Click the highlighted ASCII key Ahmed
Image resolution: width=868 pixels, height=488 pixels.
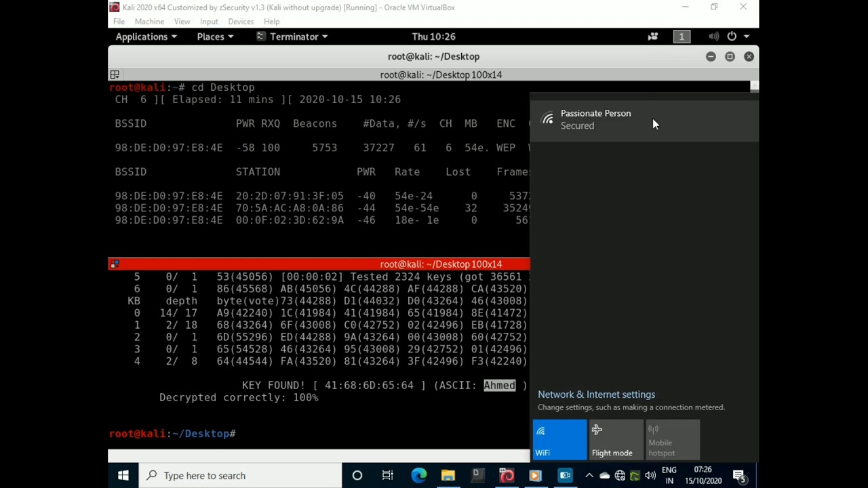[500, 385]
